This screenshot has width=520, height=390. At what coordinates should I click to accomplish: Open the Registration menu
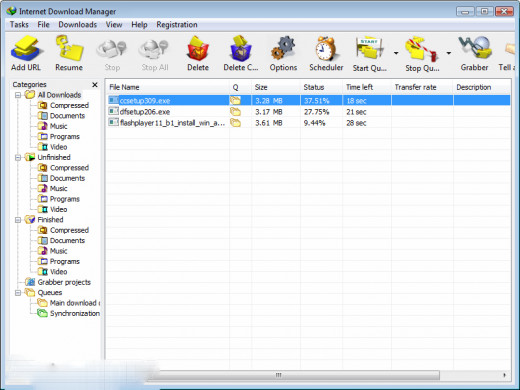point(177,25)
